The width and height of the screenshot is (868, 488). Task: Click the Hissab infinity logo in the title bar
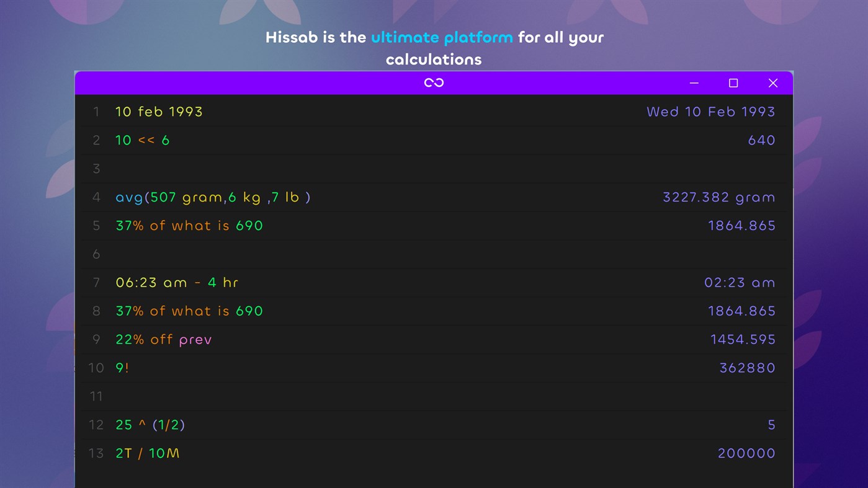tap(434, 82)
